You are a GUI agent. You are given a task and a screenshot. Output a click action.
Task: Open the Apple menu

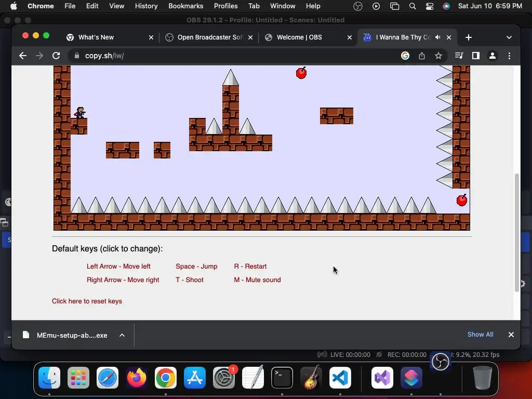pyautogui.click(x=14, y=6)
